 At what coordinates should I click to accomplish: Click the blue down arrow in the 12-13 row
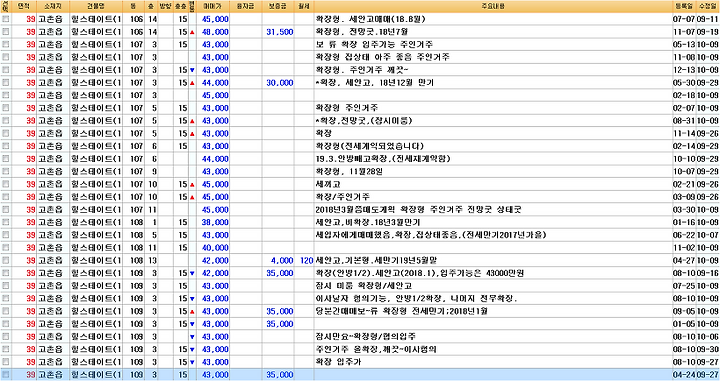coord(192,70)
